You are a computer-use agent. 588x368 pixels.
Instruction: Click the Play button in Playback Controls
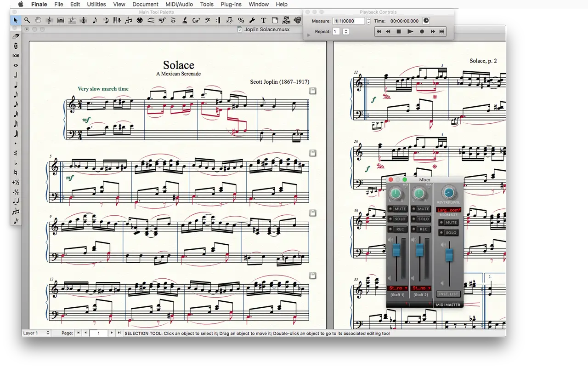[x=410, y=32]
